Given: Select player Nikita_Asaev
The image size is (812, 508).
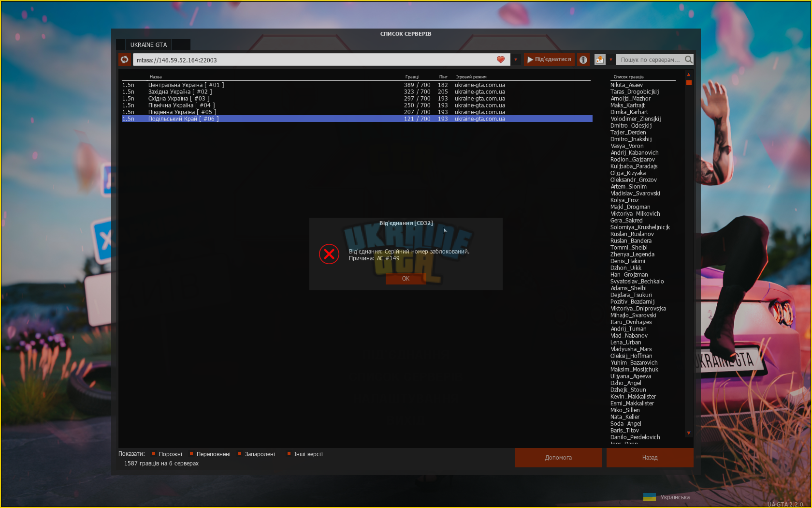Looking at the screenshot, I should [626, 85].
